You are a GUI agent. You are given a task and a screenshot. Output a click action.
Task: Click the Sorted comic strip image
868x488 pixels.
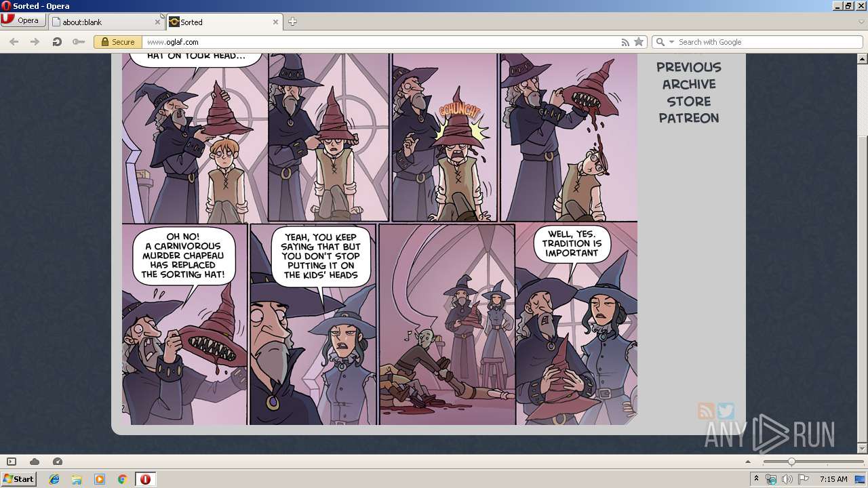tap(380, 239)
